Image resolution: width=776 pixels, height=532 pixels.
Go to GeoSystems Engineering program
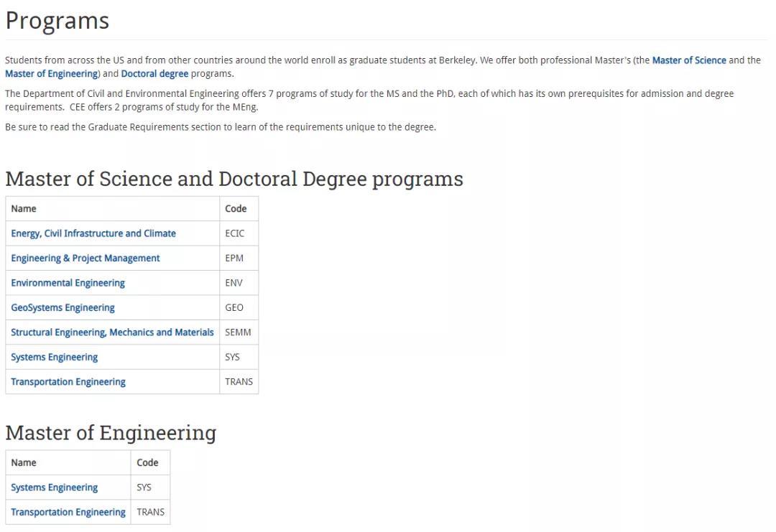[63, 308]
